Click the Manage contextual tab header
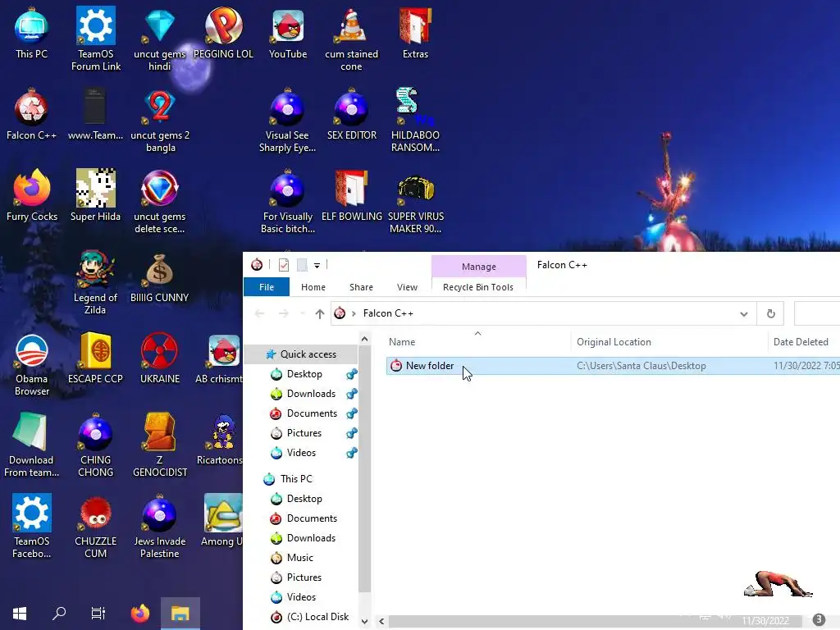This screenshot has width=840, height=630. tap(479, 267)
